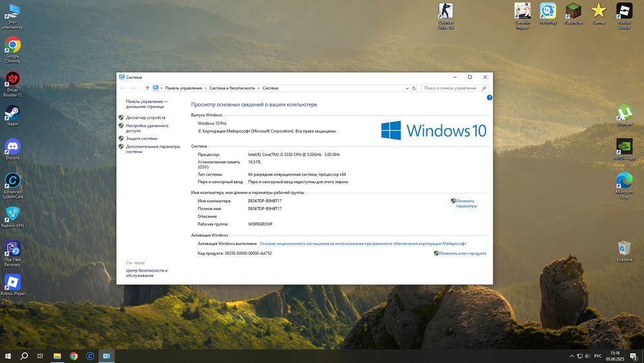
Task: Click the product code 00330-80000-00000-AA732
Action: pos(248,253)
